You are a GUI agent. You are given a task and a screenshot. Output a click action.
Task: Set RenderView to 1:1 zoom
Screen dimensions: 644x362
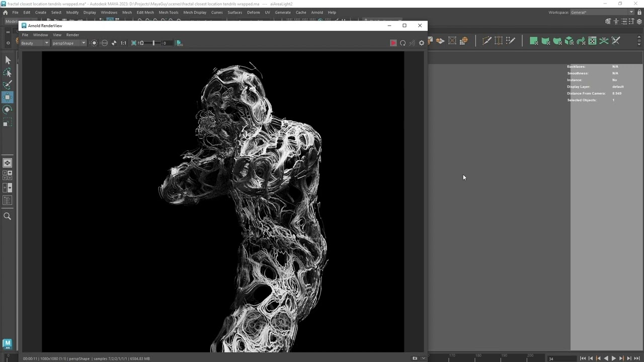123,43
